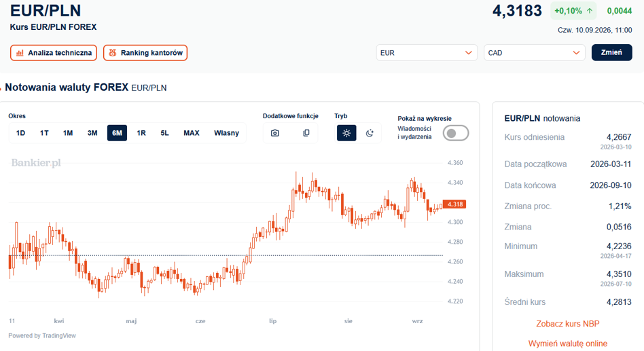The width and height of the screenshot is (644, 351).
Task: Click the 4.318 current price label on chart
Action: 454,204
